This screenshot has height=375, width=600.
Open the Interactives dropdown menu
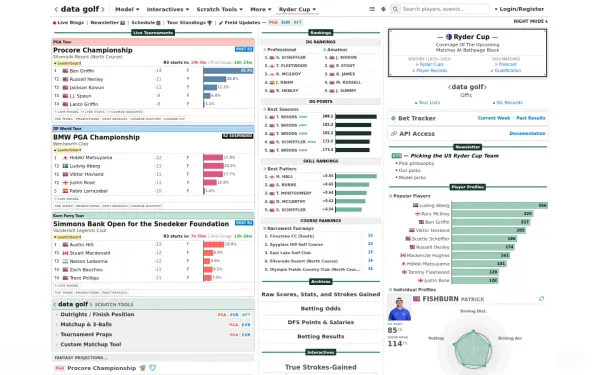[168, 9]
